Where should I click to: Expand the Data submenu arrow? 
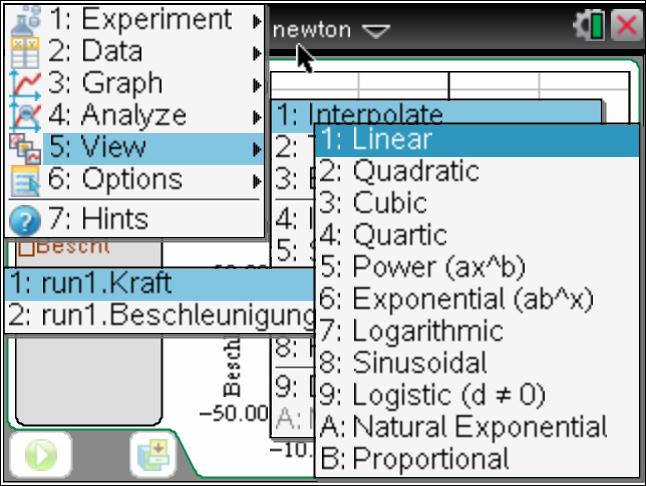(257, 53)
